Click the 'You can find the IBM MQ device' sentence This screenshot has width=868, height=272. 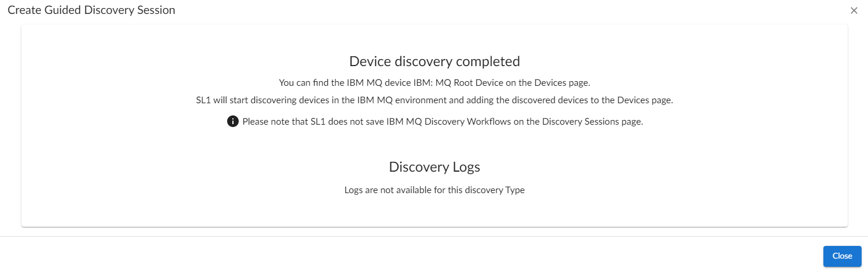point(434,82)
